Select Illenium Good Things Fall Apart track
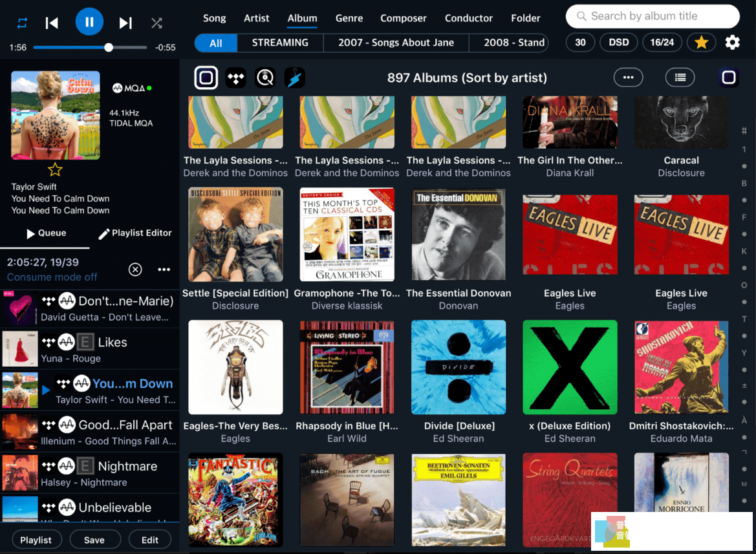756x554 pixels. point(90,432)
